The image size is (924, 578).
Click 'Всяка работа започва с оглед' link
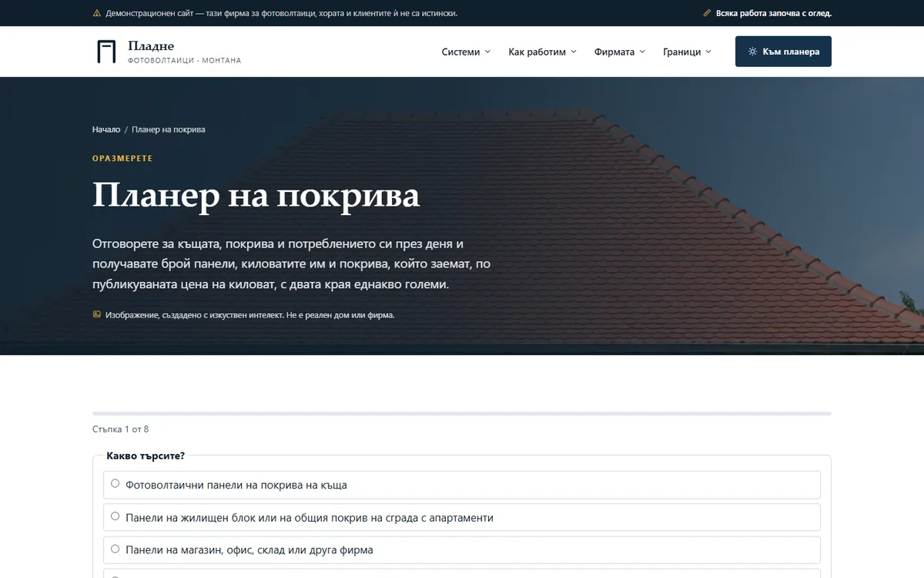point(774,13)
